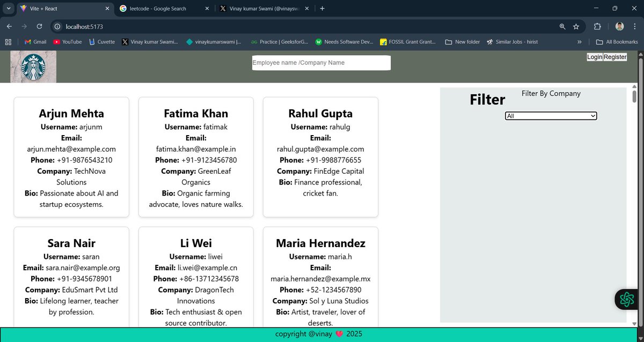Click the browser forward arrow
This screenshot has height=342, width=644.
click(x=24, y=26)
